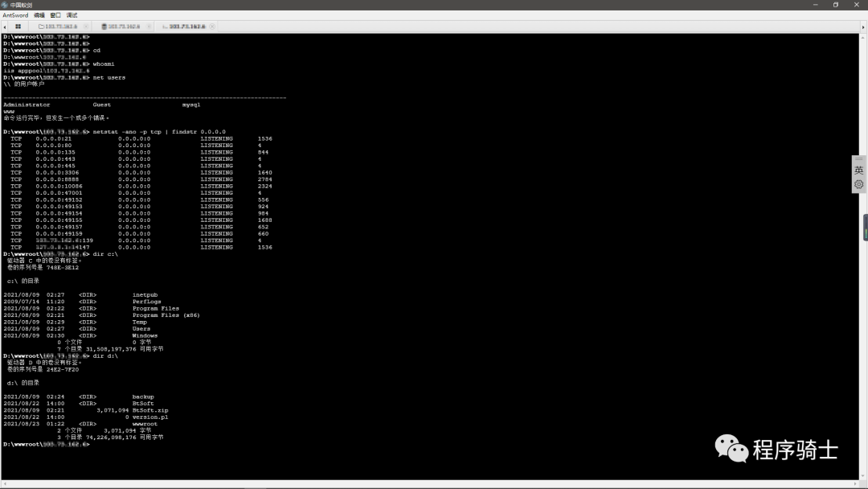Click the terminal scrollbar up arrow

pos(862,36)
